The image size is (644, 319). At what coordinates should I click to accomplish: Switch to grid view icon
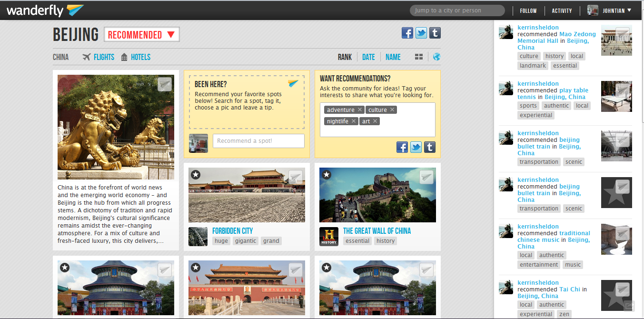tap(419, 57)
